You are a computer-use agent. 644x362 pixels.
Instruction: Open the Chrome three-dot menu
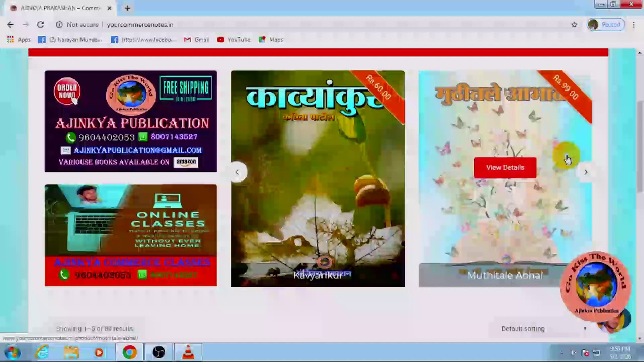coord(634,24)
